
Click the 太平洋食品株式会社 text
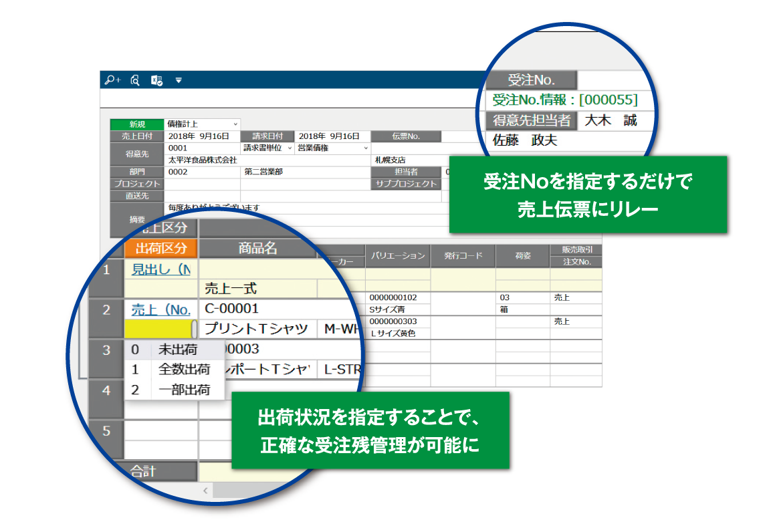(x=203, y=160)
